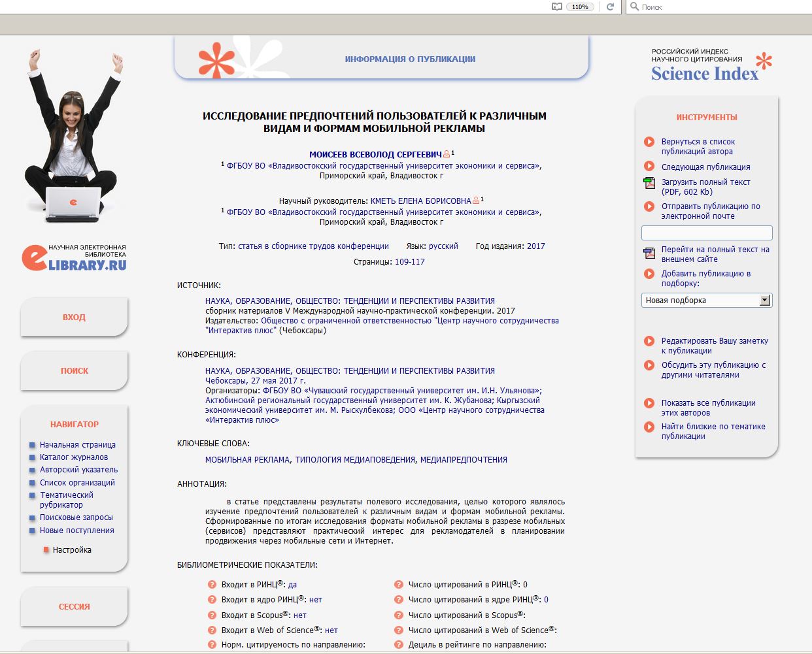Open 'Авторский указатель' in navigator
Screen dimensions: 812x654
pos(79,470)
